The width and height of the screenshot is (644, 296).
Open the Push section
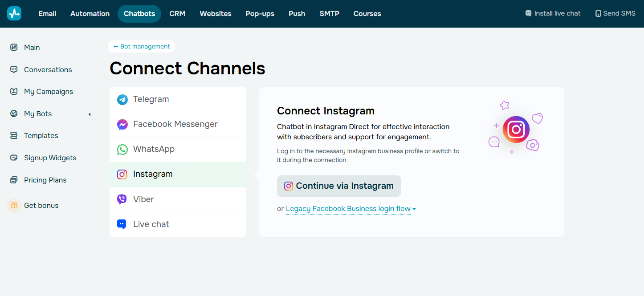[x=297, y=14]
